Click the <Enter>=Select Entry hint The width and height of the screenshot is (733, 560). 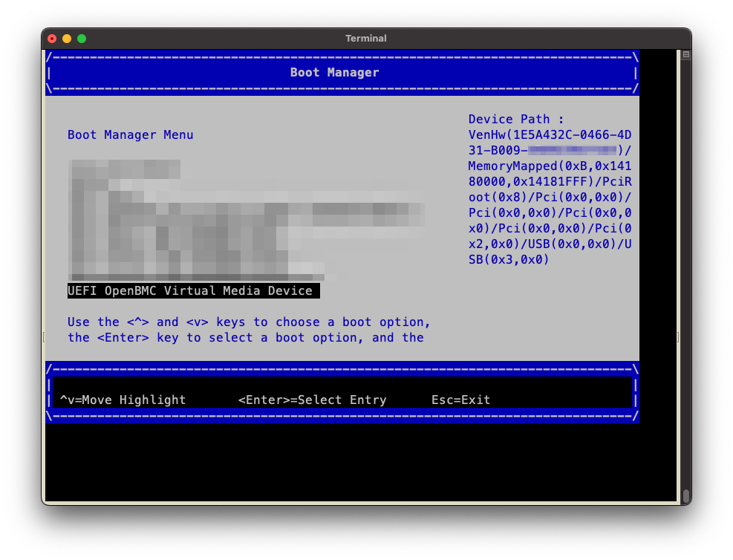[x=312, y=400]
